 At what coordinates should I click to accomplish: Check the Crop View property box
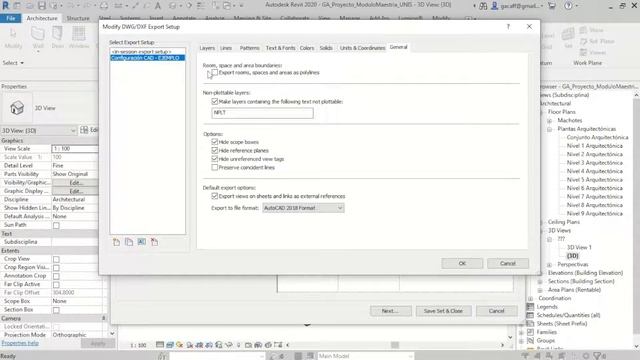(56, 259)
